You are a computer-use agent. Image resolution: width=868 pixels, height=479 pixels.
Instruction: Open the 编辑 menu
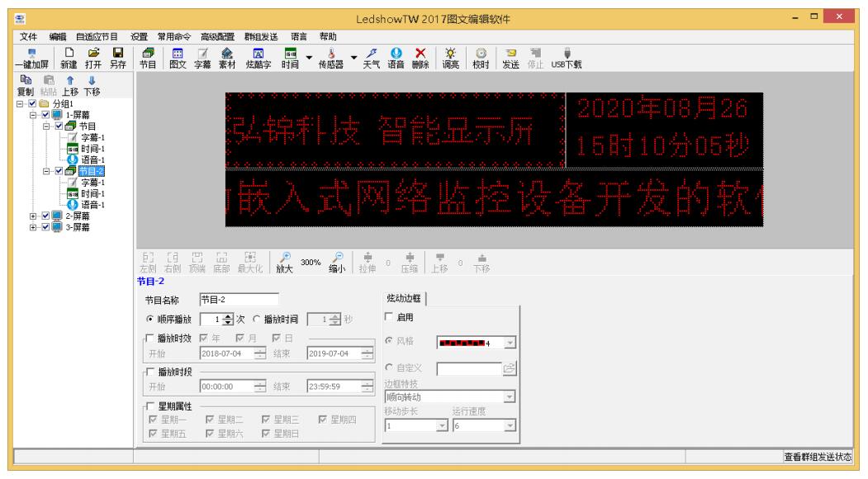[58, 36]
